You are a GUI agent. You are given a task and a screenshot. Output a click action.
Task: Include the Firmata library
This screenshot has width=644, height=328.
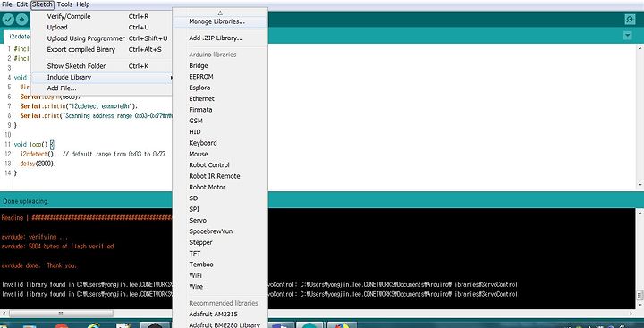(x=220, y=110)
